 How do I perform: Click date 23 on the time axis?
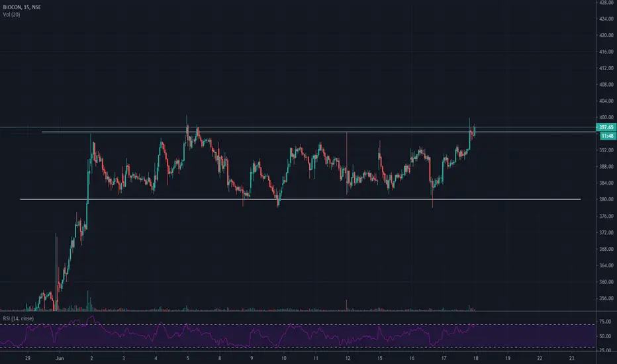tap(572, 359)
